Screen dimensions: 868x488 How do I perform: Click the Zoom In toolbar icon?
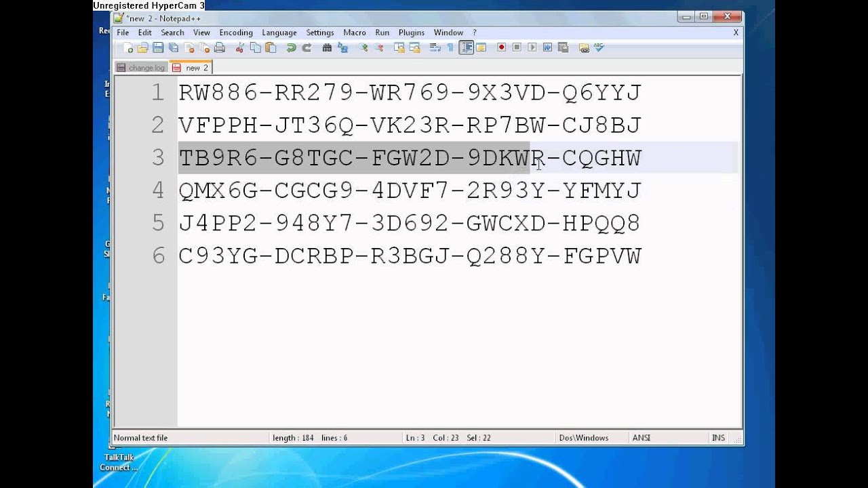click(x=363, y=47)
